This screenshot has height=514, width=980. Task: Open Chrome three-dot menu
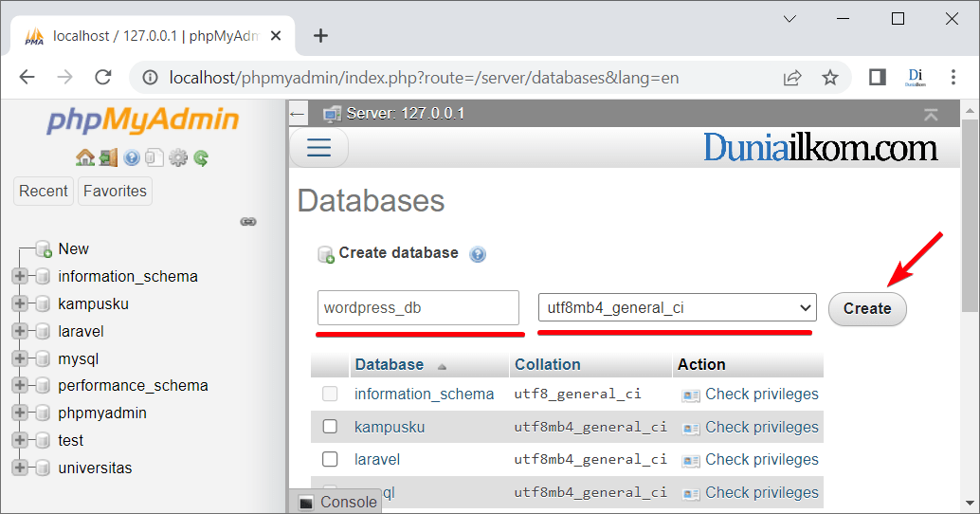pos(953,77)
